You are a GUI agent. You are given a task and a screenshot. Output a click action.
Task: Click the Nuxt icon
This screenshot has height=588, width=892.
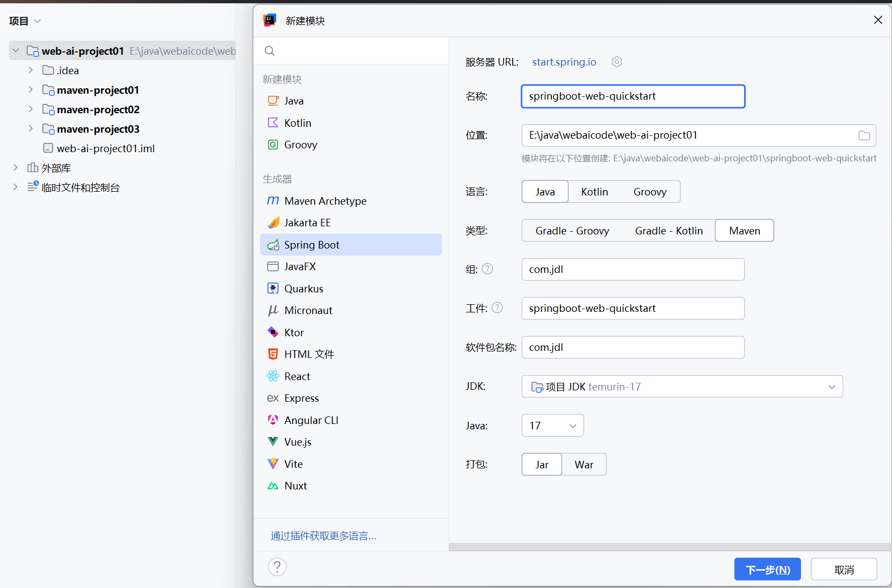point(273,486)
